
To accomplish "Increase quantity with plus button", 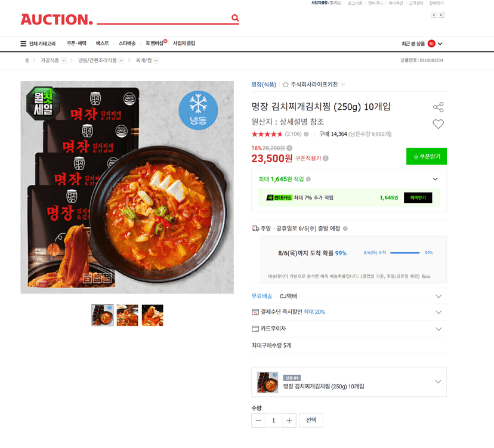I will tap(289, 421).
